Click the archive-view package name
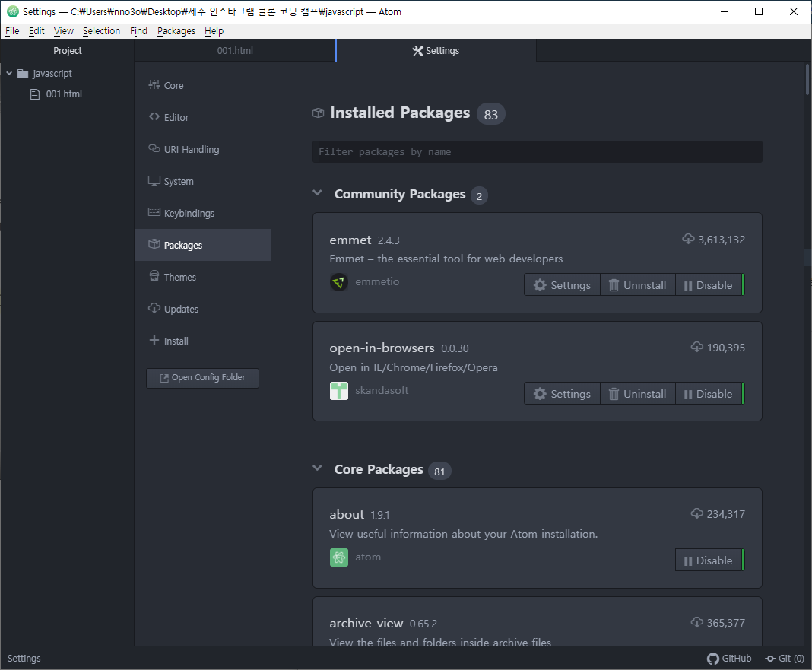 pyautogui.click(x=366, y=624)
